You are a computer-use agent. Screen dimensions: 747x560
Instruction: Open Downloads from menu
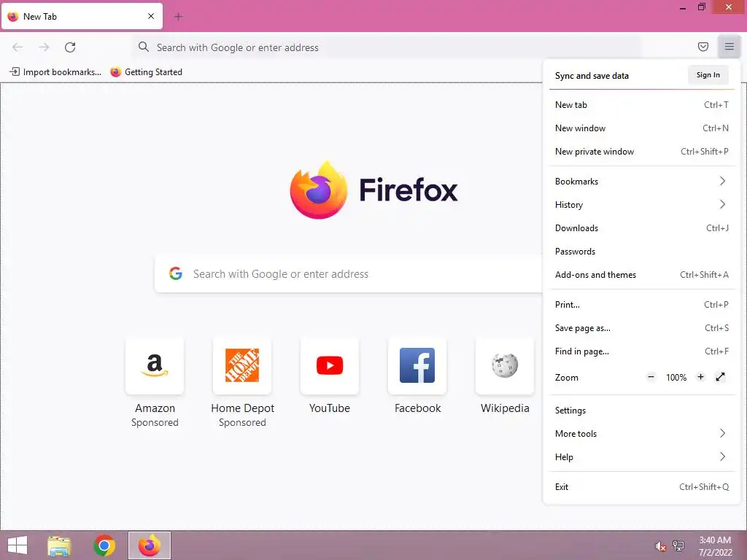click(642, 228)
